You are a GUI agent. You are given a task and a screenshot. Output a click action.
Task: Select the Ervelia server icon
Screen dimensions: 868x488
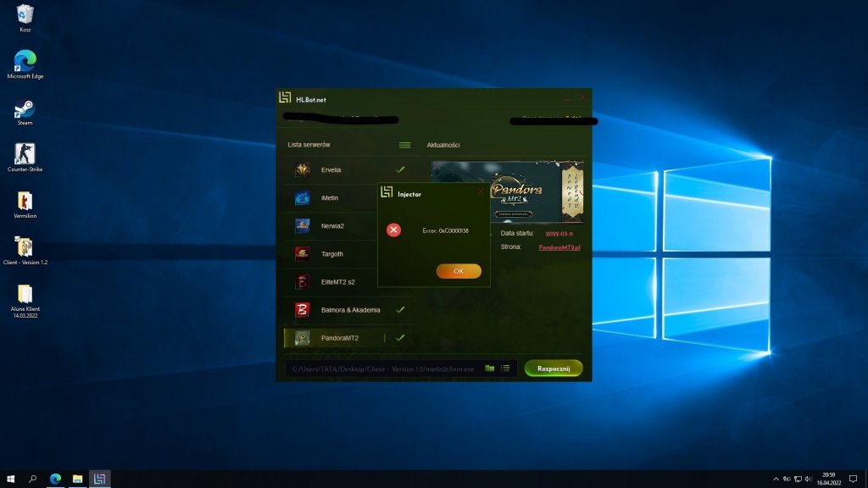tap(303, 169)
